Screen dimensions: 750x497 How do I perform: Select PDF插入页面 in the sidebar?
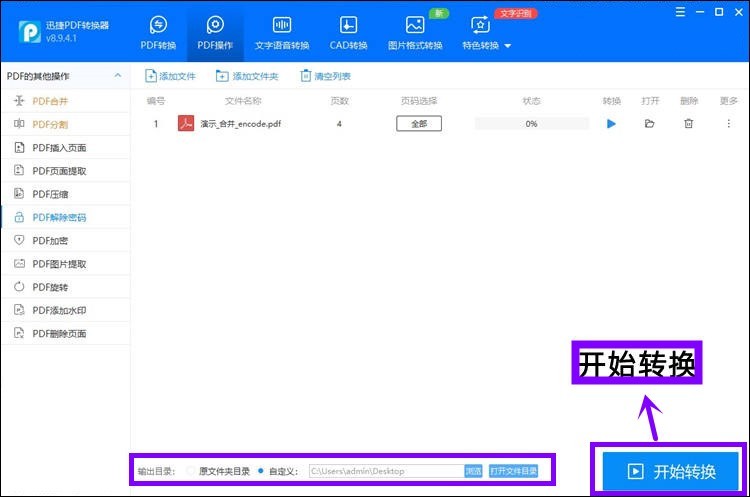pos(66,148)
